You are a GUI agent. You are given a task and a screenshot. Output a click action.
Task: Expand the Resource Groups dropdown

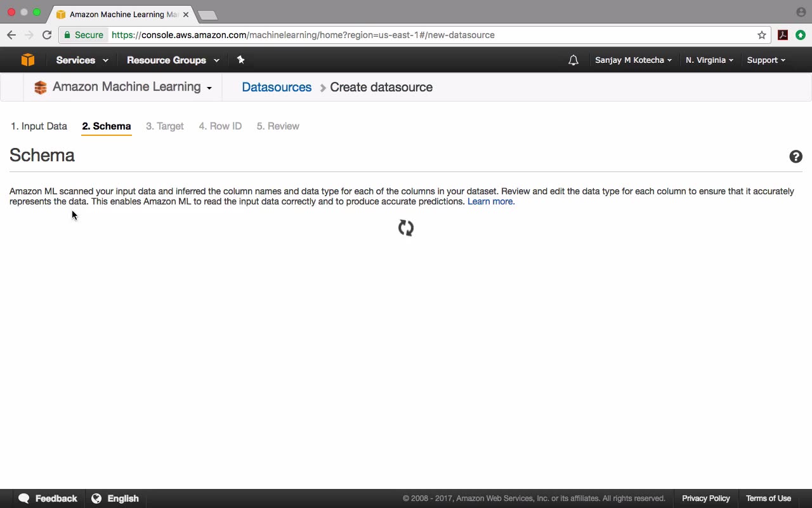[x=173, y=60]
